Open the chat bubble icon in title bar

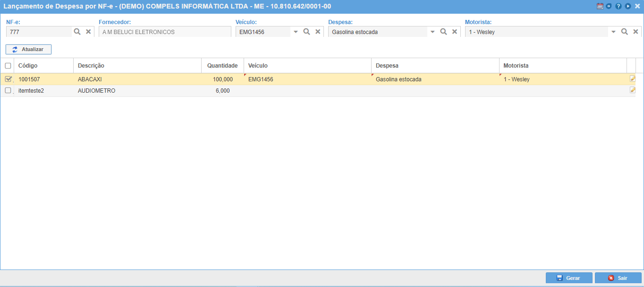(x=609, y=6)
